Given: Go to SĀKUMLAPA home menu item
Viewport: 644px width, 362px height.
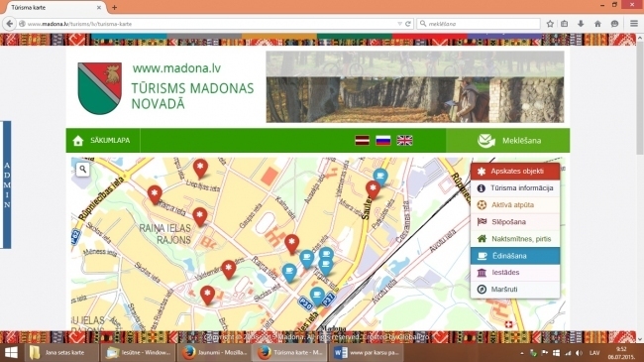Looking at the screenshot, I should 103,140.
